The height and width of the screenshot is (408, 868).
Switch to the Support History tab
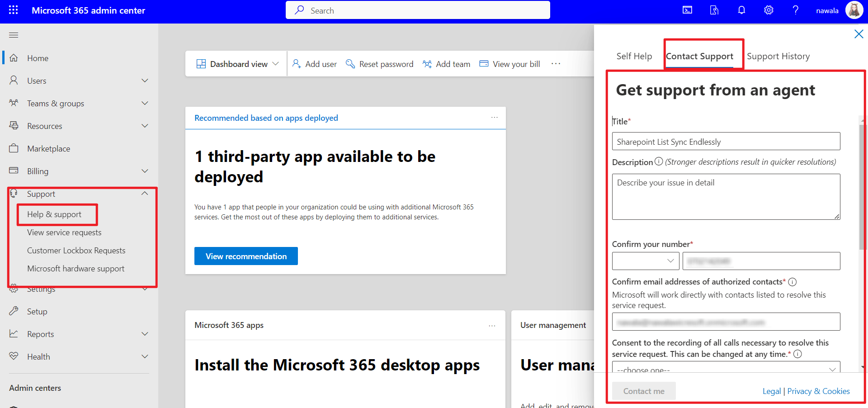point(778,56)
